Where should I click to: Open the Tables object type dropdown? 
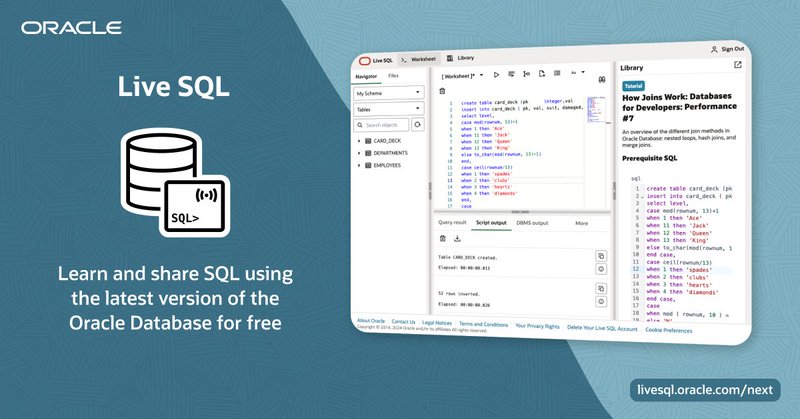coord(388,109)
